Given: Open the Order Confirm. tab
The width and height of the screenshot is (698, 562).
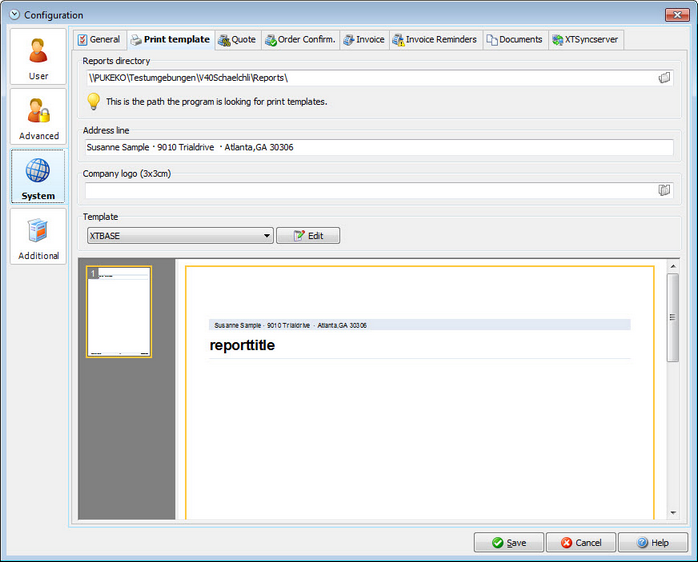Looking at the screenshot, I should pos(300,40).
